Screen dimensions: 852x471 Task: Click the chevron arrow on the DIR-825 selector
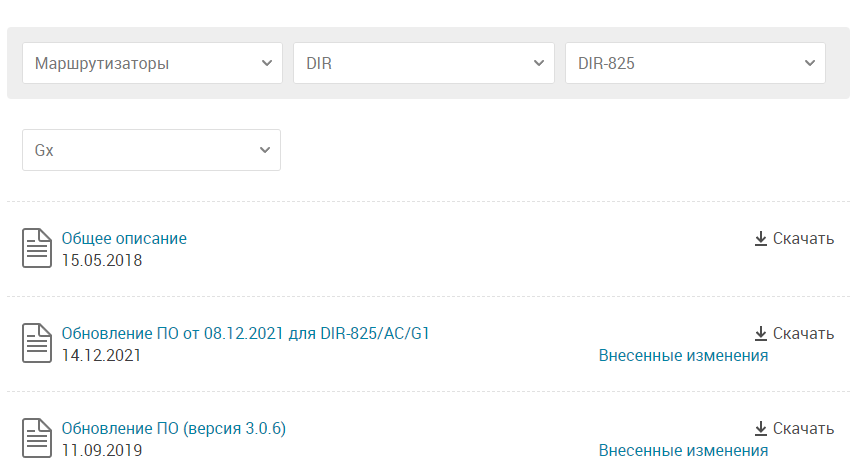810,63
